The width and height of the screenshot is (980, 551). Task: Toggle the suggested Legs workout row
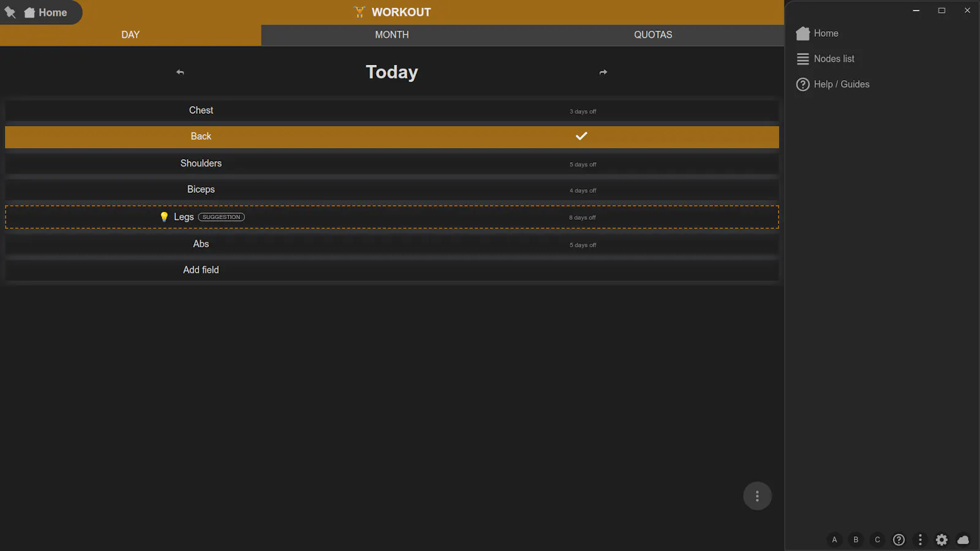(x=392, y=217)
